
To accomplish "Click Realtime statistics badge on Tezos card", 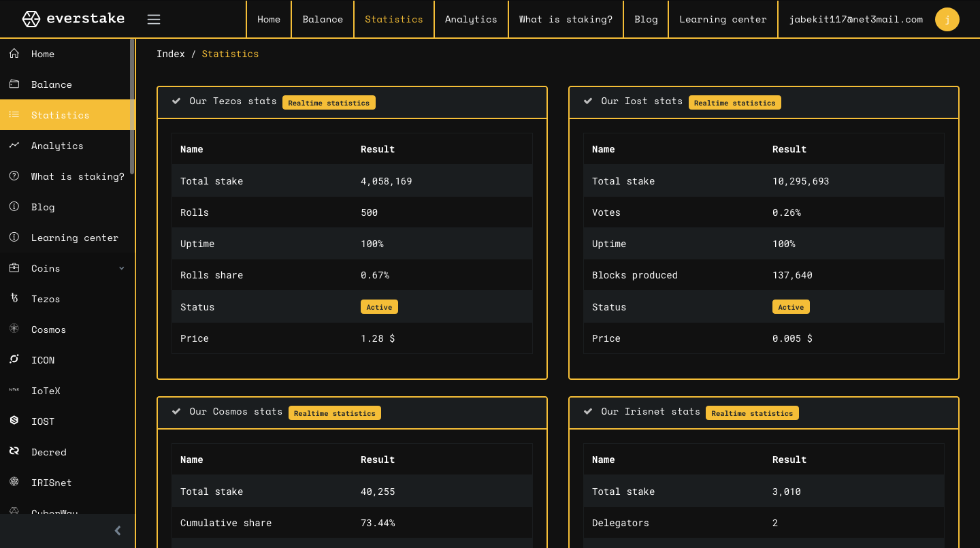I will [329, 103].
